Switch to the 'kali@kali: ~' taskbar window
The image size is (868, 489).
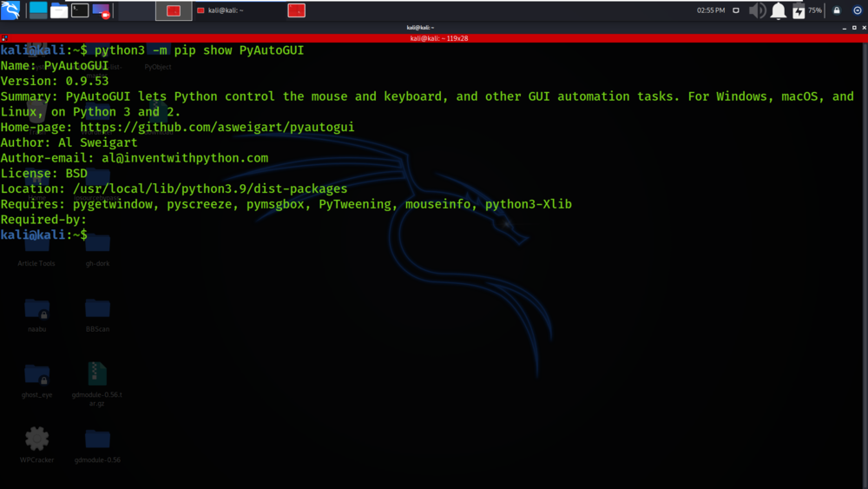point(220,10)
